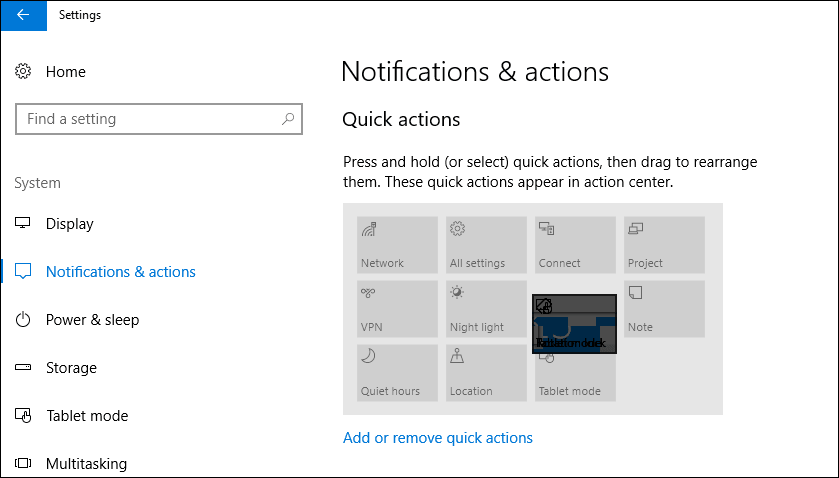Click the Storage drive icon
This screenshot has height=478, width=839.
tap(23, 367)
